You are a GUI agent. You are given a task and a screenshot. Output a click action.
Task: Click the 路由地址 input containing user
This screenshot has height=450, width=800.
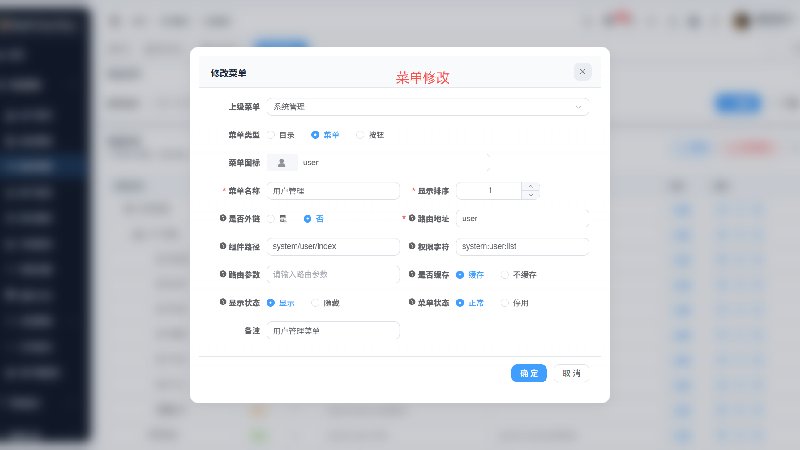coord(522,218)
